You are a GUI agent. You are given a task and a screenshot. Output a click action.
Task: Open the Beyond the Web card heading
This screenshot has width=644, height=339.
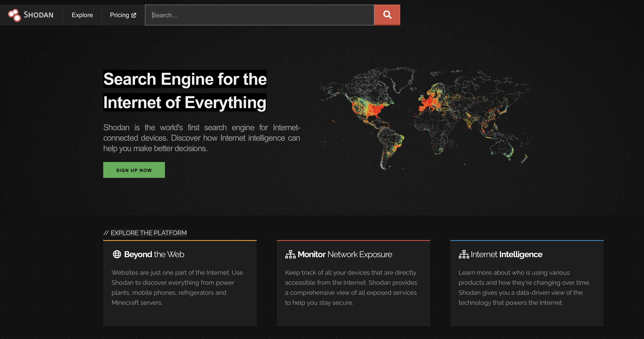click(x=154, y=254)
